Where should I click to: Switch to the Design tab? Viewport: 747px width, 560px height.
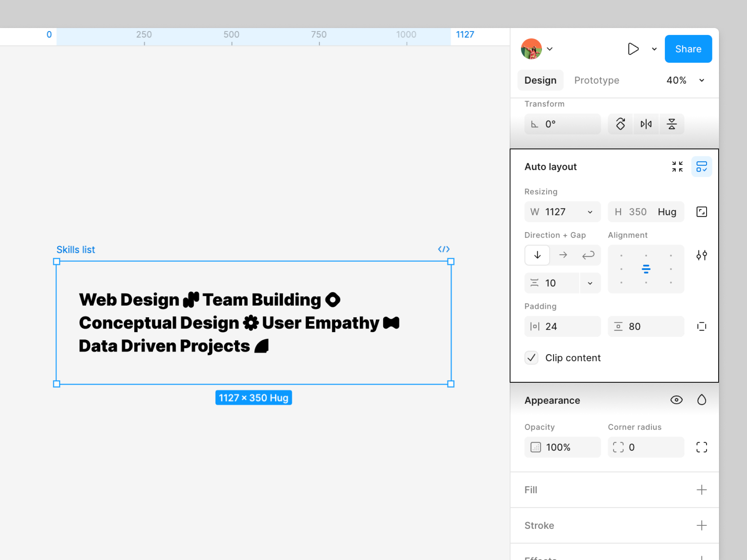click(x=540, y=80)
